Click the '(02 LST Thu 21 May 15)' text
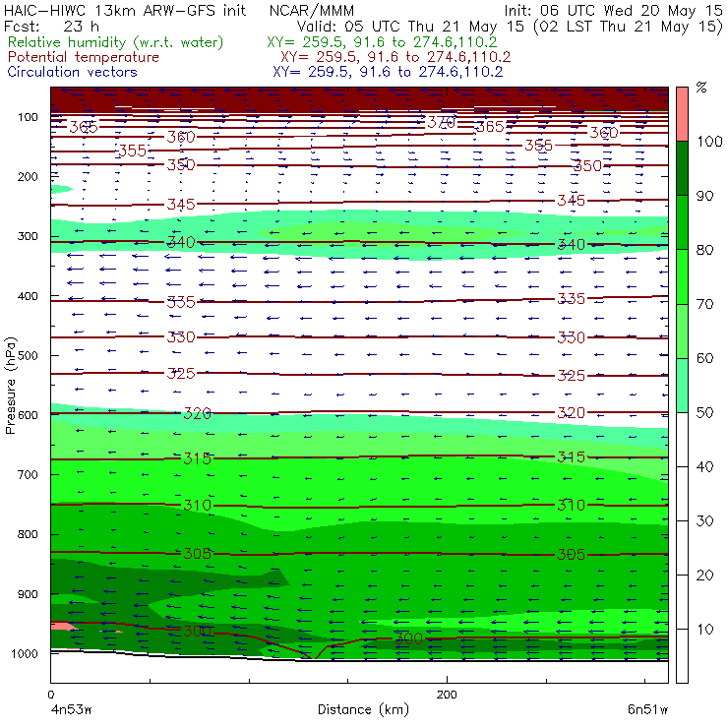 tap(629, 27)
